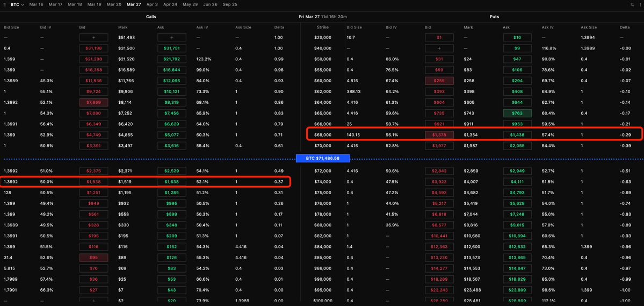Image resolution: width=644 pixels, height=306 pixels.
Task: Click the $599 call ask button
Action: click(172, 214)
